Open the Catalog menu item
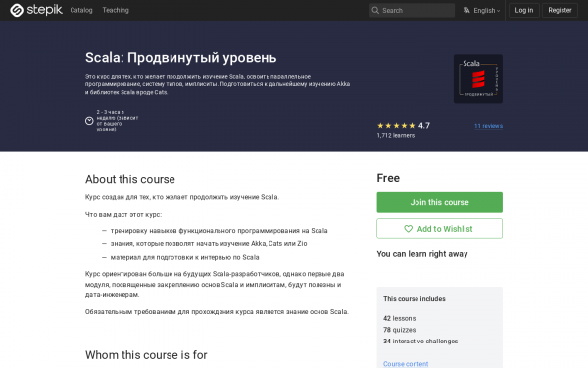This screenshot has width=588, height=368. (x=81, y=10)
